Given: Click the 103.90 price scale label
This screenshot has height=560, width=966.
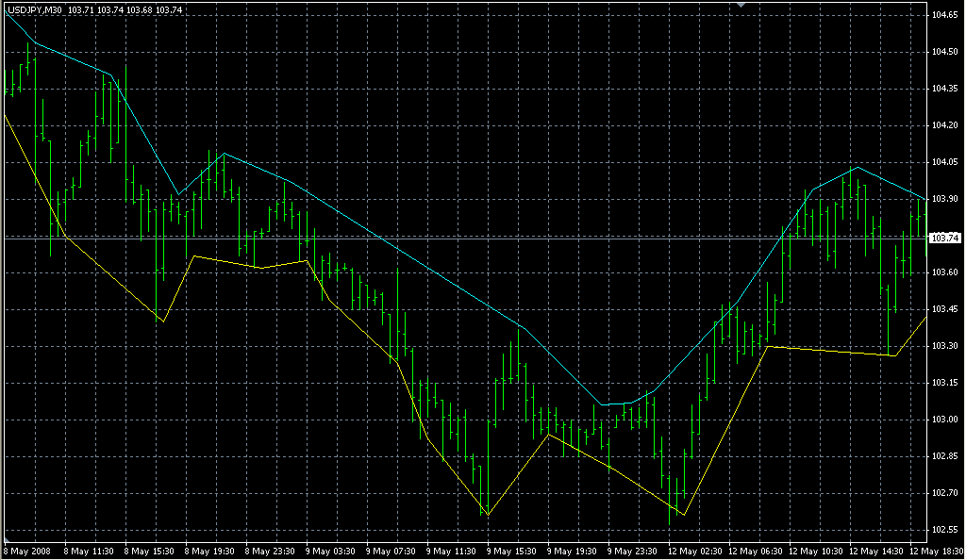Looking at the screenshot, I should pyautogui.click(x=945, y=199).
